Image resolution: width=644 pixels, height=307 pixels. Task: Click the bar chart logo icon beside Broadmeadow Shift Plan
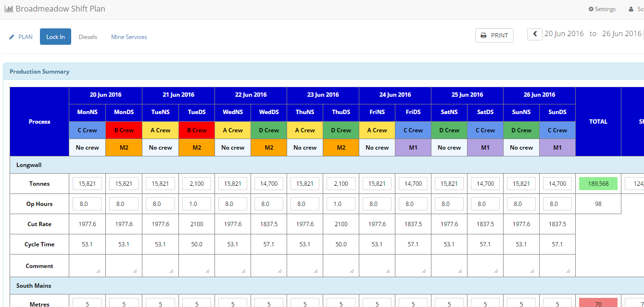click(x=9, y=9)
